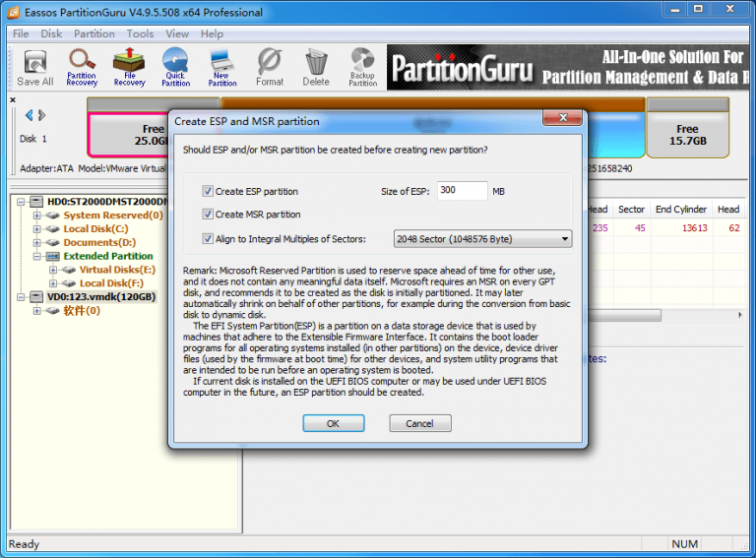756x558 pixels.
Task: Open the Backup Partition tool
Action: click(x=362, y=67)
